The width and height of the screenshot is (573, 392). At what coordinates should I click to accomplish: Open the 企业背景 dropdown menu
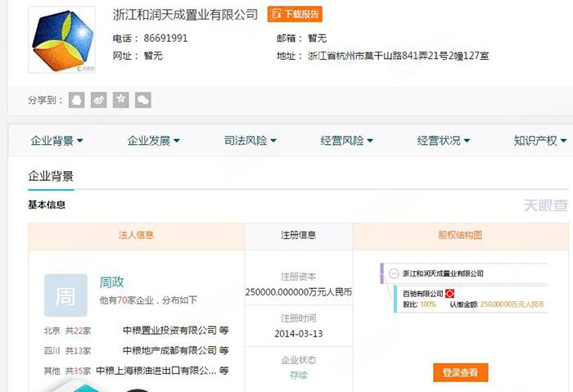[56, 140]
